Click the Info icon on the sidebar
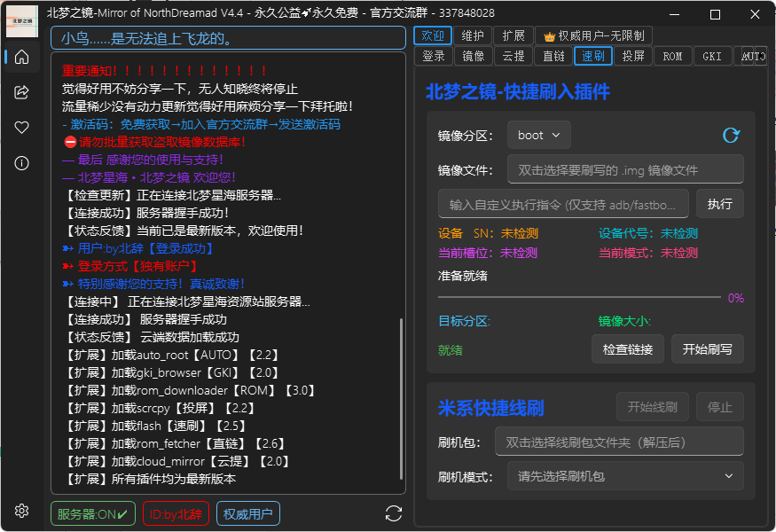Image resolution: width=776 pixels, height=532 pixels. click(21, 161)
